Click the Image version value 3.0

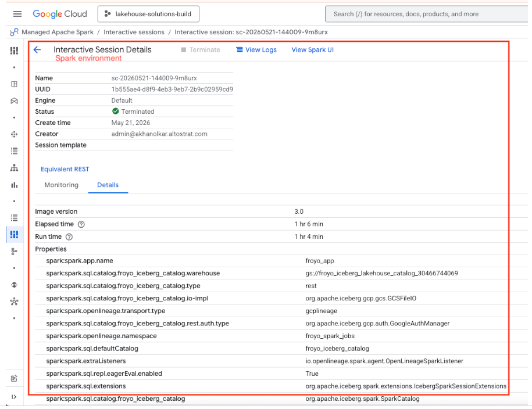299,211
